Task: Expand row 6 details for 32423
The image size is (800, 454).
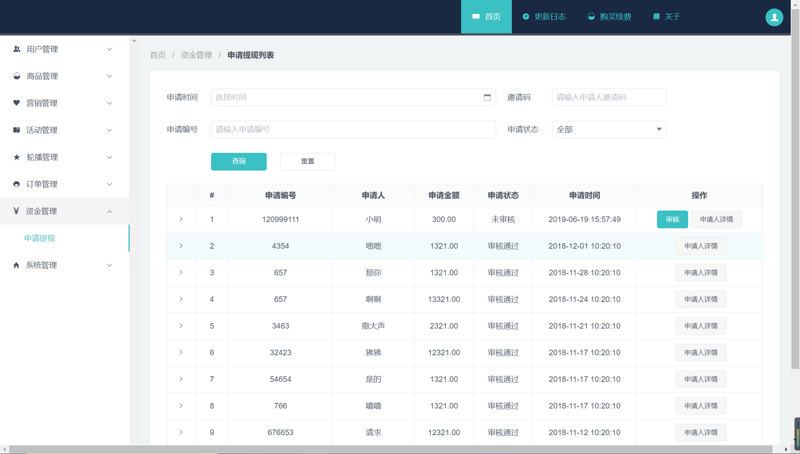Action: point(181,352)
